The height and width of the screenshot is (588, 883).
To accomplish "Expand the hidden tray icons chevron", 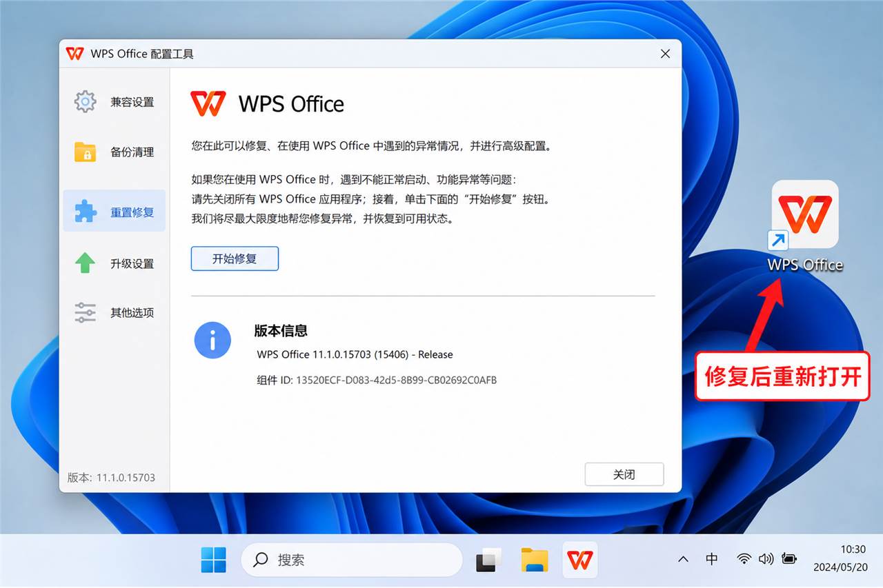I will pyautogui.click(x=683, y=559).
